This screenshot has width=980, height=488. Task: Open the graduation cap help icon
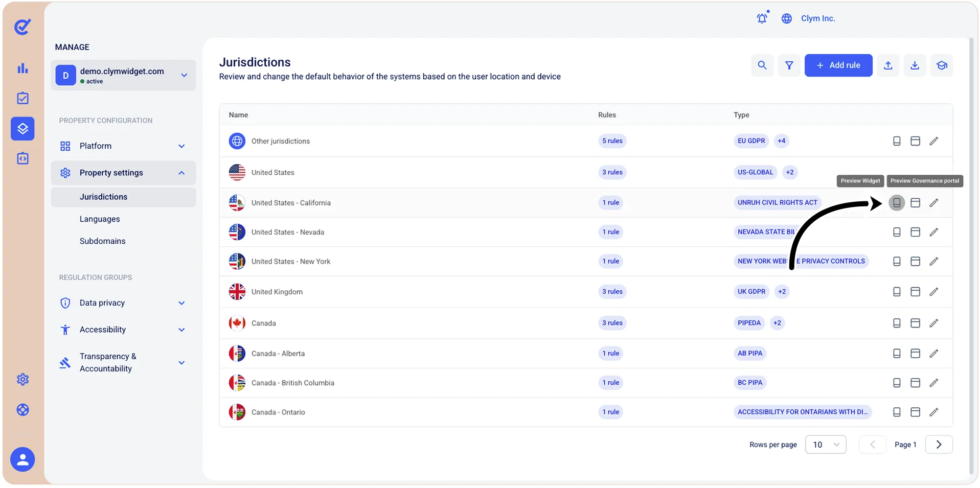(942, 65)
